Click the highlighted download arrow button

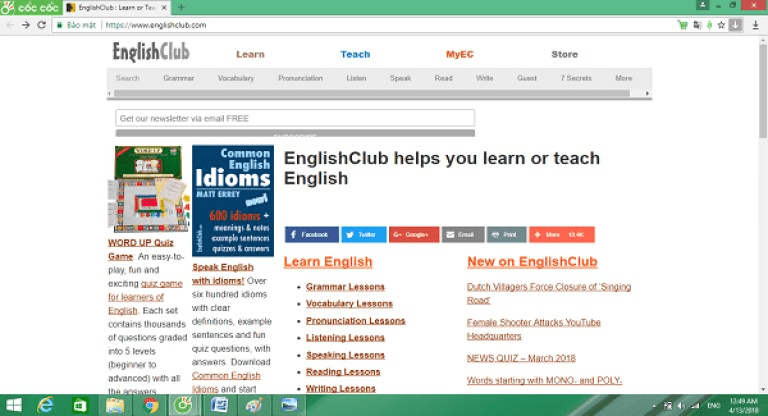(735, 25)
